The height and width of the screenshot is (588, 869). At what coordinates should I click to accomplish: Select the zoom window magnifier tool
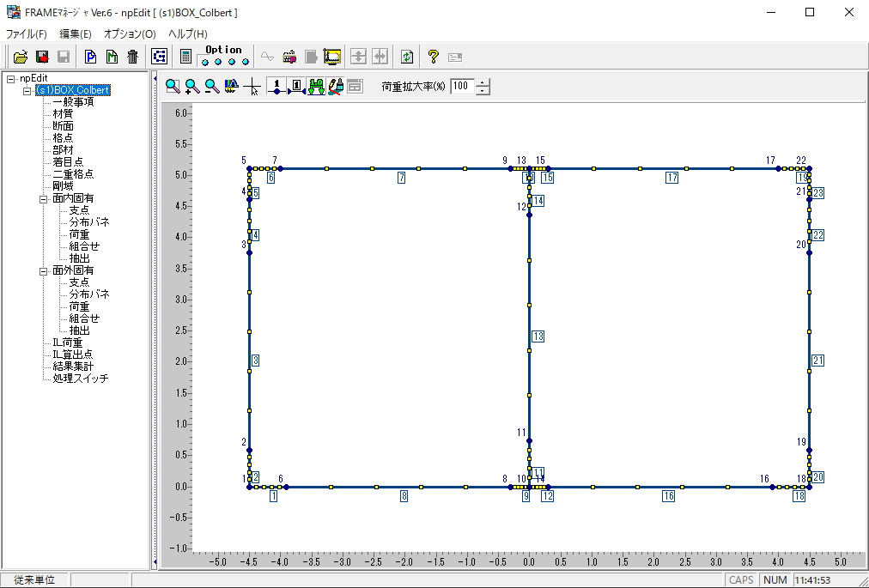tap(173, 86)
